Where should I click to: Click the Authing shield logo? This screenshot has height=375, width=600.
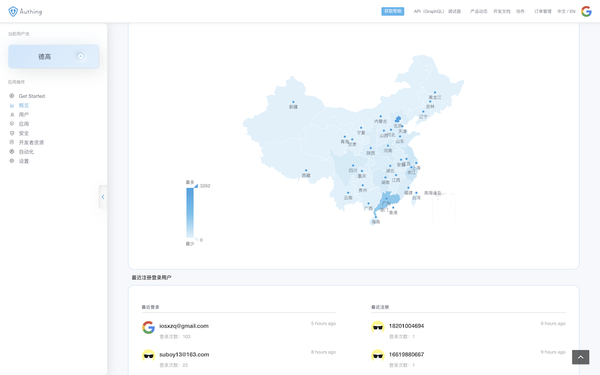pos(13,11)
